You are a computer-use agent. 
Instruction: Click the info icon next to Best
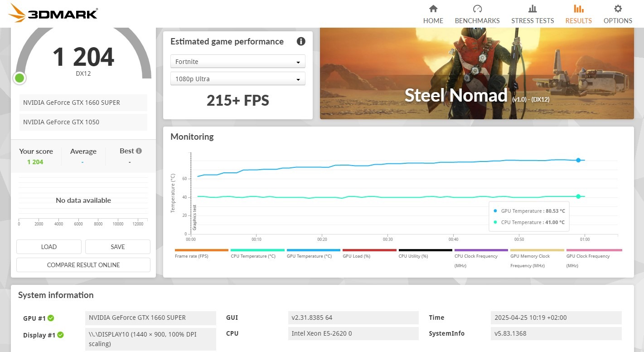pyautogui.click(x=139, y=151)
